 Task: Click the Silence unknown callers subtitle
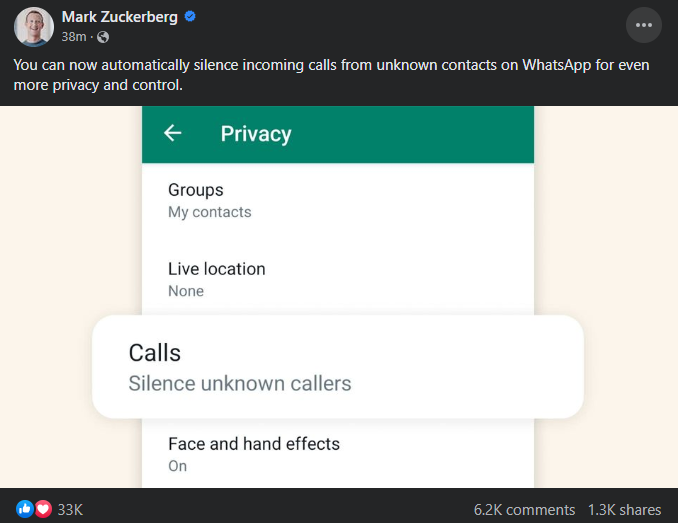(x=240, y=383)
